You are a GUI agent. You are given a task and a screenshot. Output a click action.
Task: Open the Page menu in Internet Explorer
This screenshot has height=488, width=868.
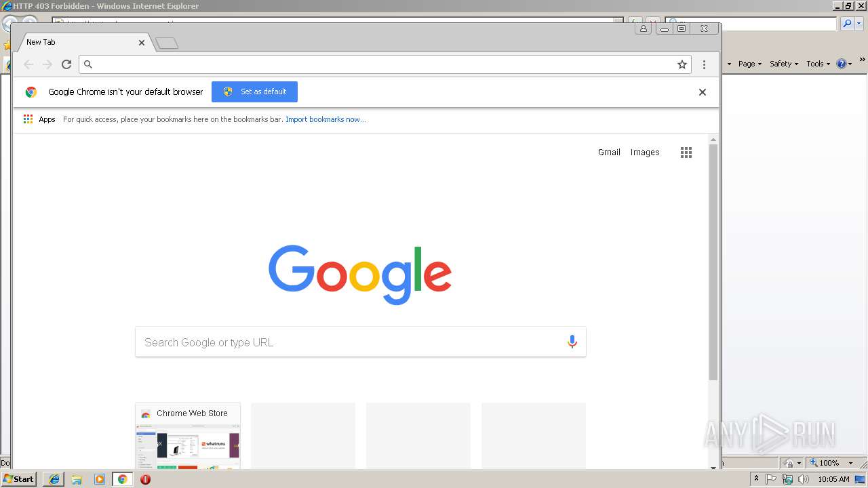(750, 64)
